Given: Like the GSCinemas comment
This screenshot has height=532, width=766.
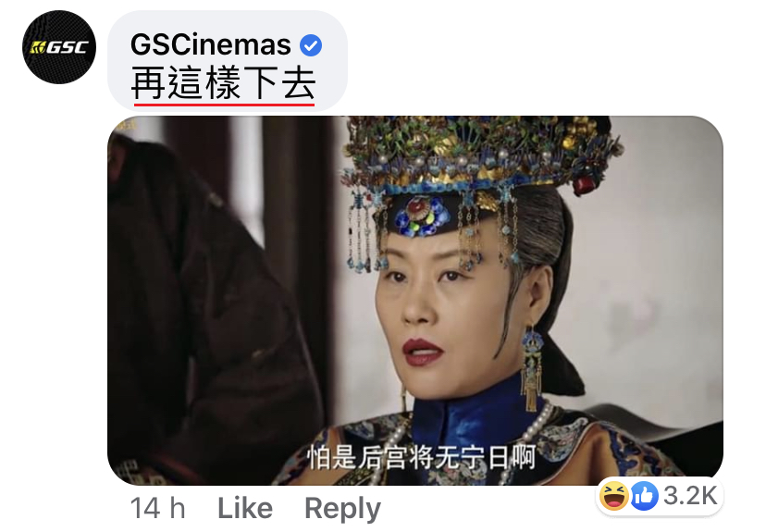Looking at the screenshot, I should point(245,508).
